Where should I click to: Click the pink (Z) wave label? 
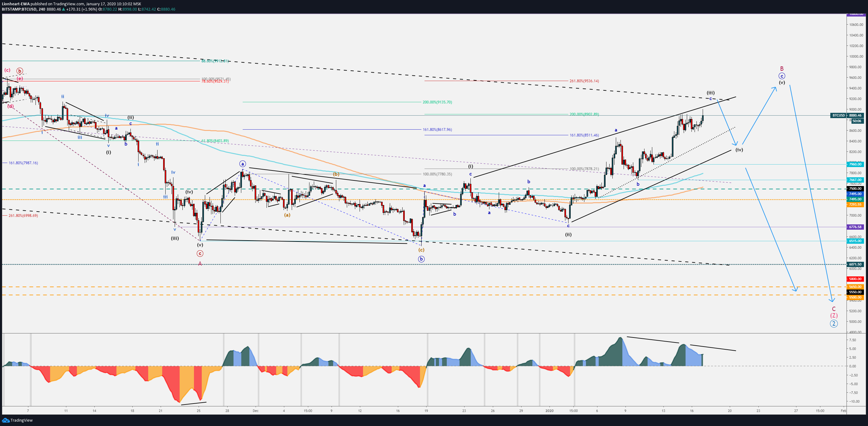(834, 316)
